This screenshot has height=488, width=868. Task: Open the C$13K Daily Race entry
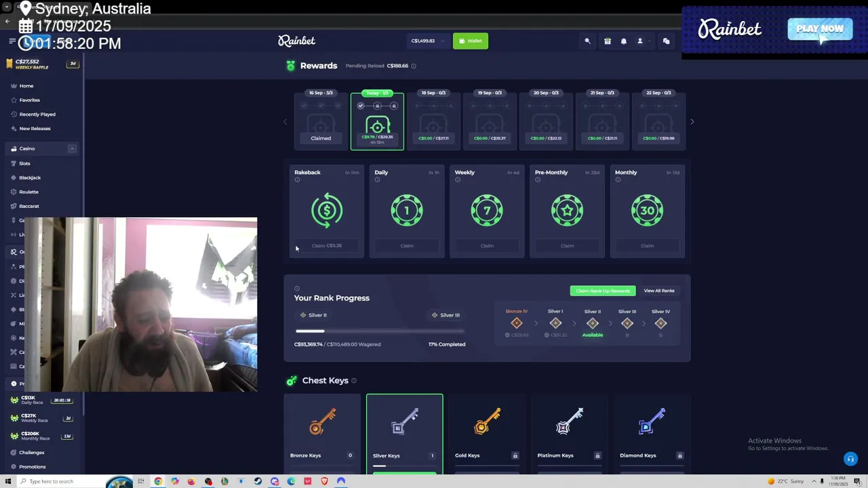[42, 400]
